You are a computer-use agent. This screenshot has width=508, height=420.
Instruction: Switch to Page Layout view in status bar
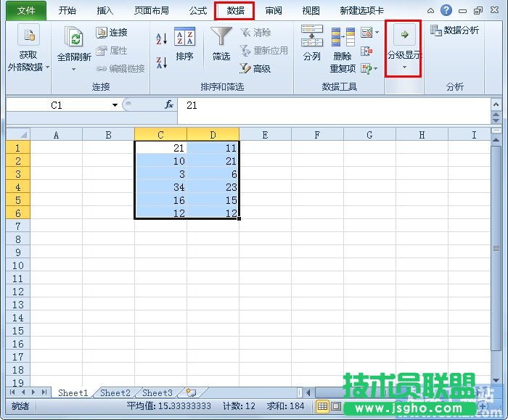(x=336, y=406)
